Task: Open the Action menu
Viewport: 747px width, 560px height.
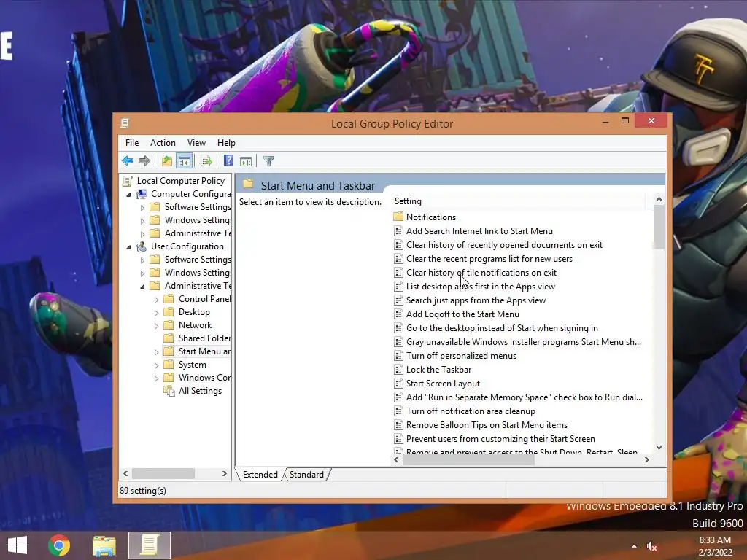Action: point(163,143)
